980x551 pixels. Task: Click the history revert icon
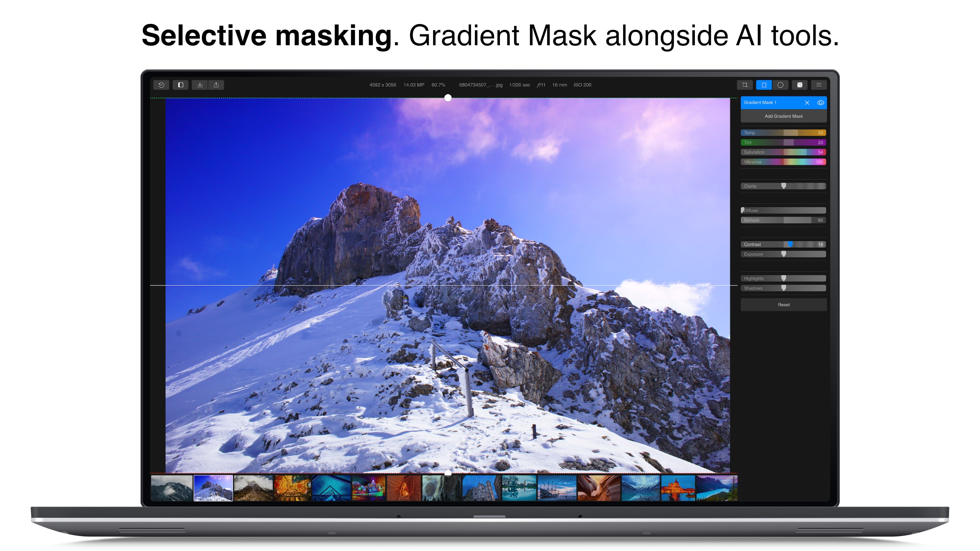click(161, 85)
